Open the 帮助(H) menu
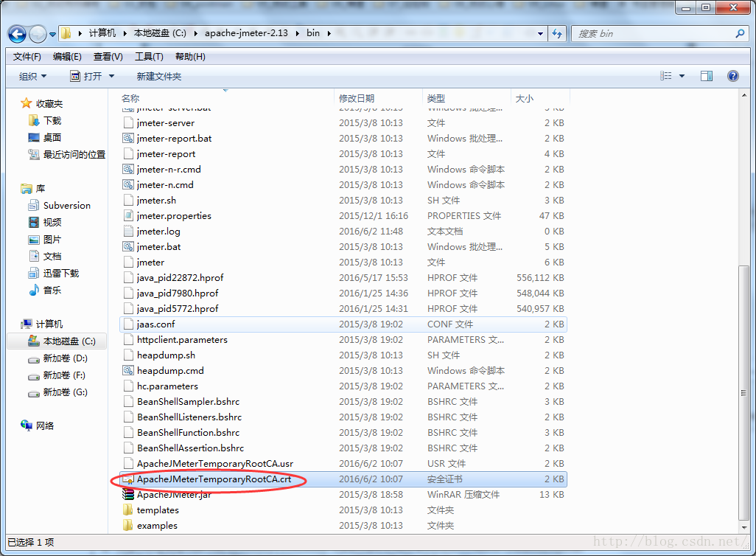The image size is (756, 556). point(190,57)
